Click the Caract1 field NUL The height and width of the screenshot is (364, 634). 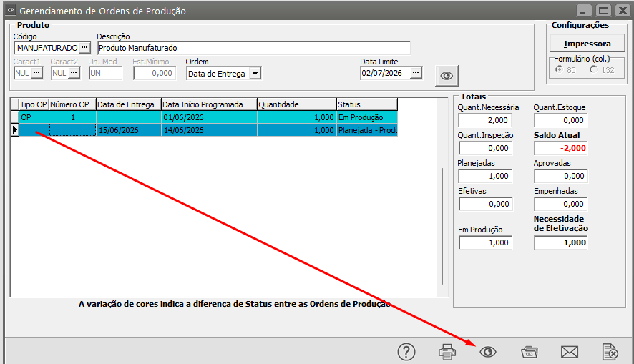point(22,73)
